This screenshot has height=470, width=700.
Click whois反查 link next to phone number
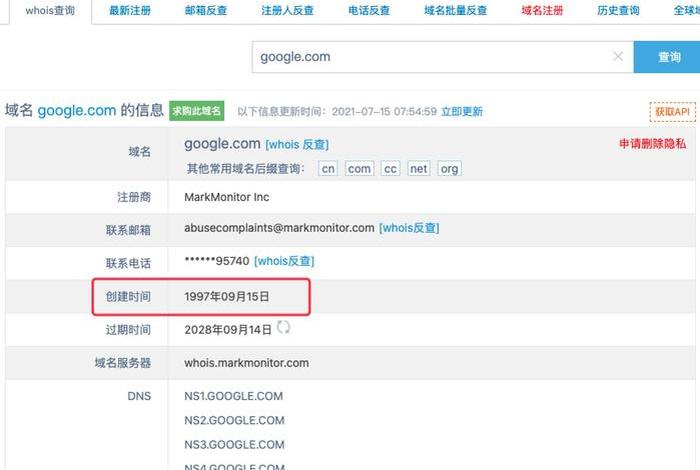[284, 261]
